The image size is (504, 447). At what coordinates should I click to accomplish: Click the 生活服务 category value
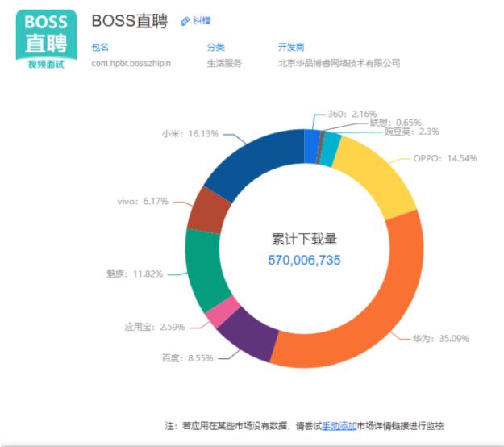[224, 63]
